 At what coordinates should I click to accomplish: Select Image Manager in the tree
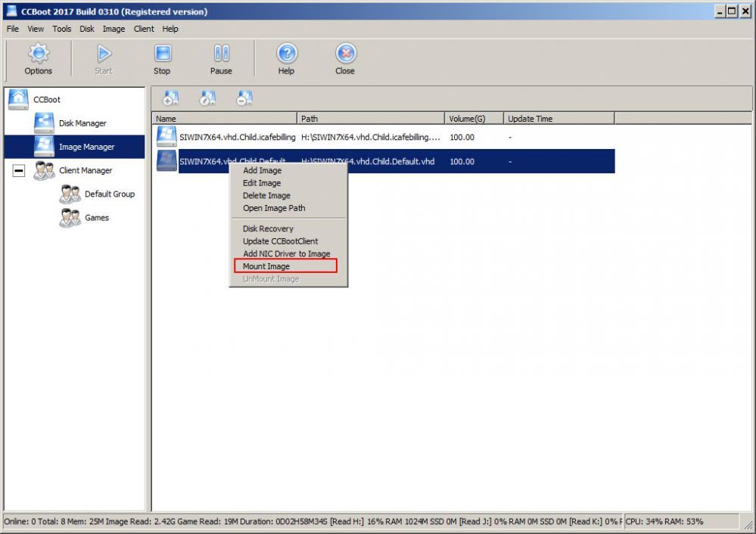pyautogui.click(x=87, y=147)
